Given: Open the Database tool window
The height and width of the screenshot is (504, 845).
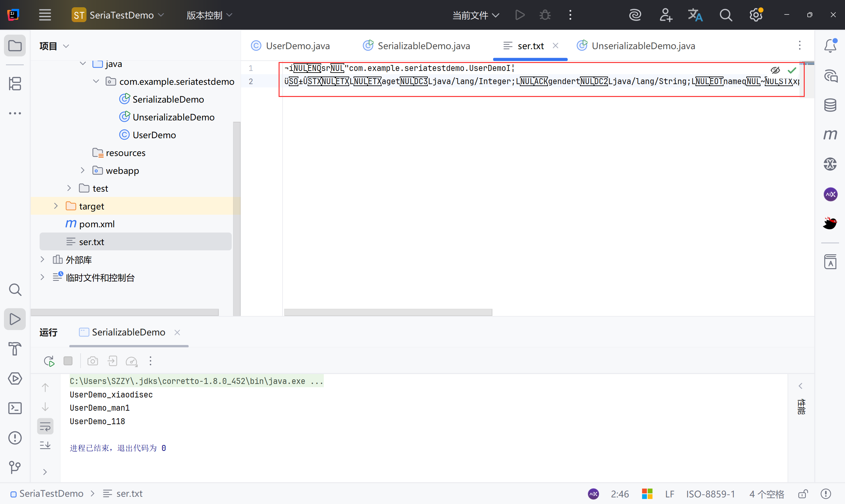Looking at the screenshot, I should 830,105.
